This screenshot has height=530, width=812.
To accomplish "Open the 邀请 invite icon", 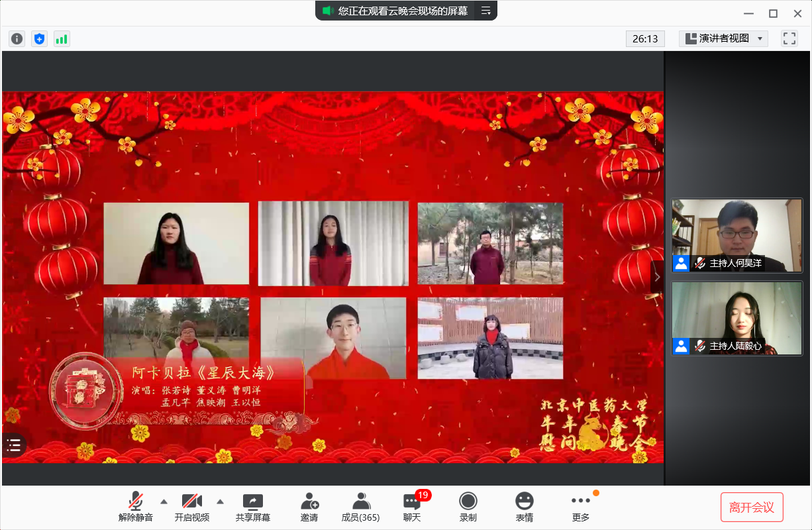I will click(309, 507).
